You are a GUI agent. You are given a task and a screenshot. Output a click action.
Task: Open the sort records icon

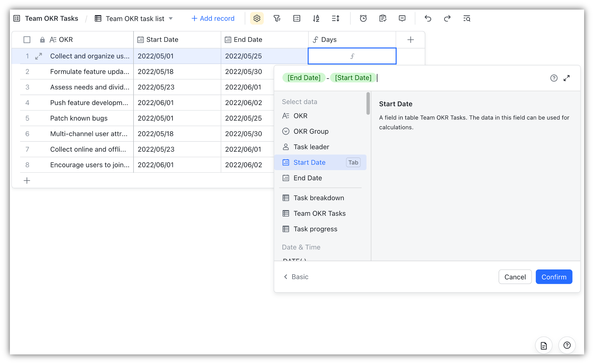coord(316,19)
